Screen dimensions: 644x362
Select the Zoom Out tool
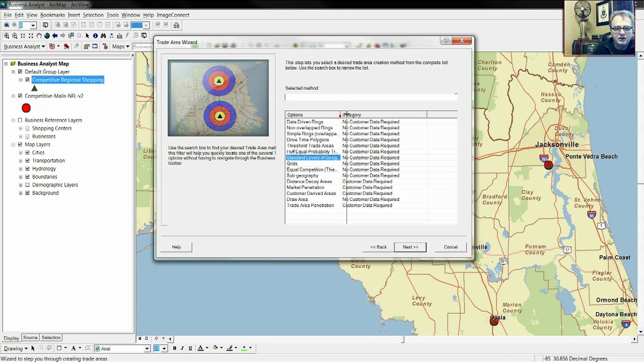[15, 36]
